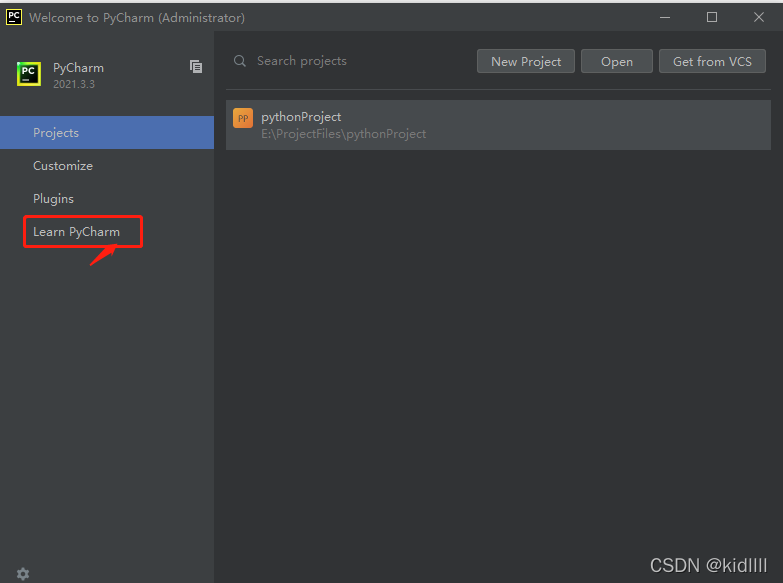The height and width of the screenshot is (583, 783).
Task: Click the PyCharm title bar icon
Action: [13, 17]
